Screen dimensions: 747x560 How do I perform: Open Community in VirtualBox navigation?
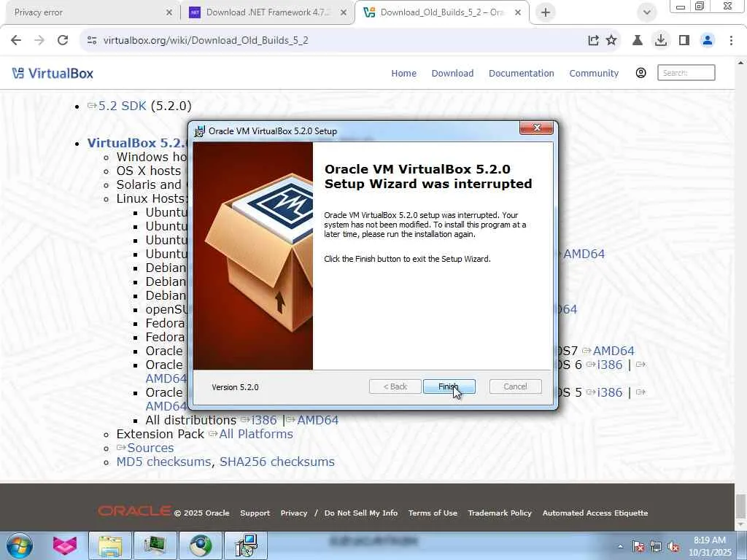[x=594, y=74]
